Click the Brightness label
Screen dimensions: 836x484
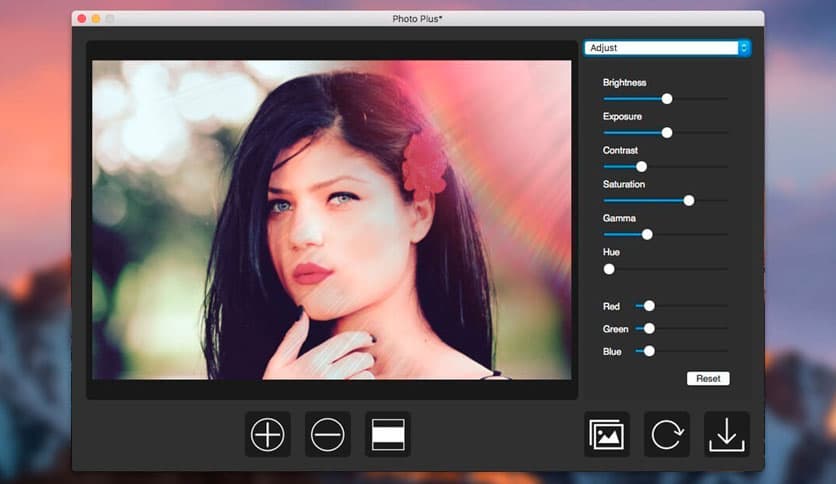click(624, 83)
